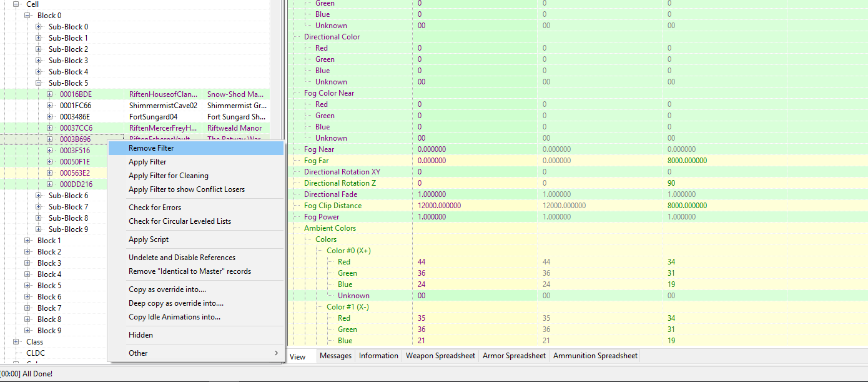Select the Color #1 (X-) row
Screen dimensions: 868x382
click(x=348, y=307)
